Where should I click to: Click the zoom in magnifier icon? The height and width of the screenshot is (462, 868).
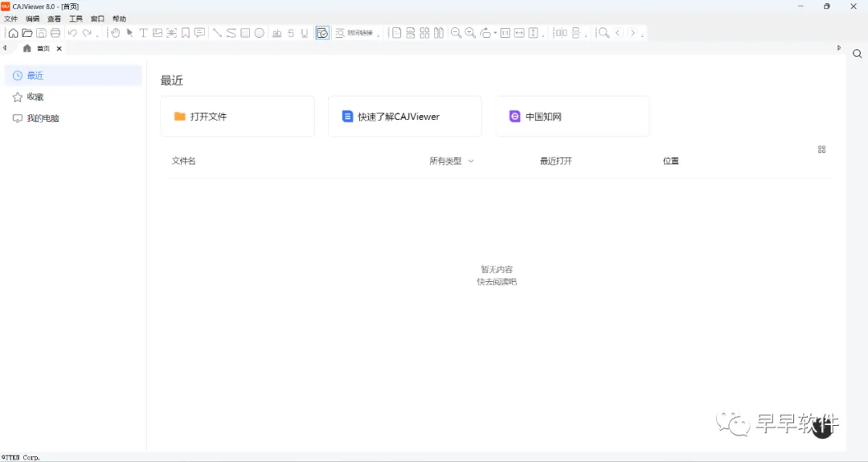click(x=470, y=33)
